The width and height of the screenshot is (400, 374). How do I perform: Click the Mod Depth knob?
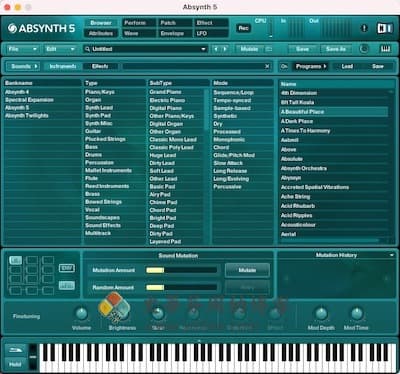(x=321, y=313)
